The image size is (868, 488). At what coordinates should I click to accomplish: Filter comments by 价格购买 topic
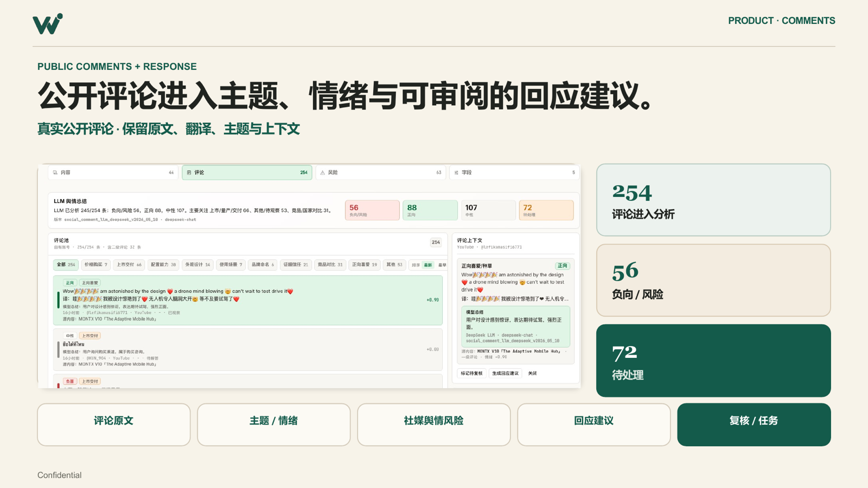[x=96, y=265]
